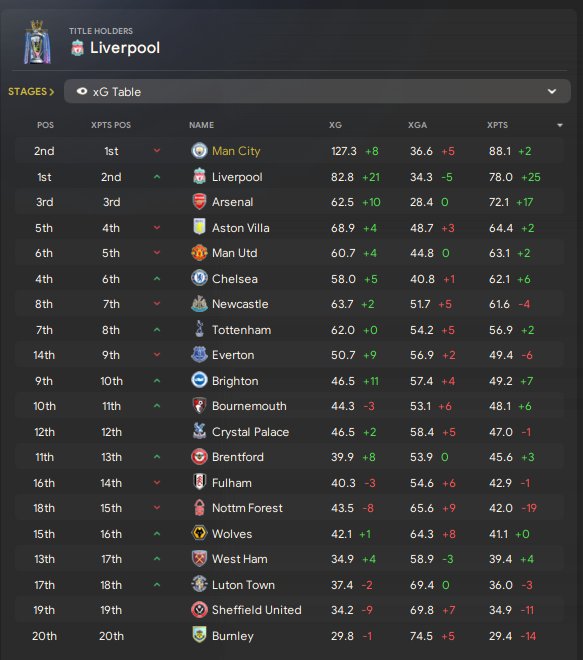Click the Man City club badge
The width and height of the screenshot is (583, 660).
(199, 151)
